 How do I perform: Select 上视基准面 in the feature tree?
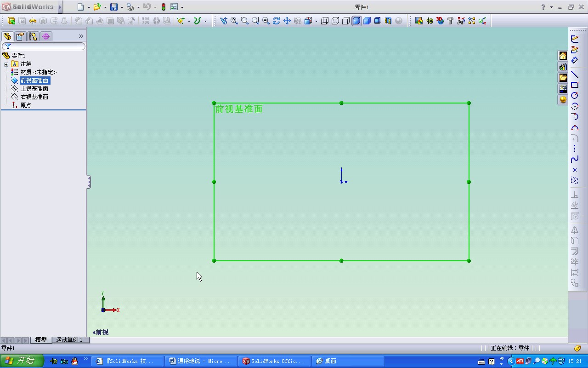[x=34, y=89]
